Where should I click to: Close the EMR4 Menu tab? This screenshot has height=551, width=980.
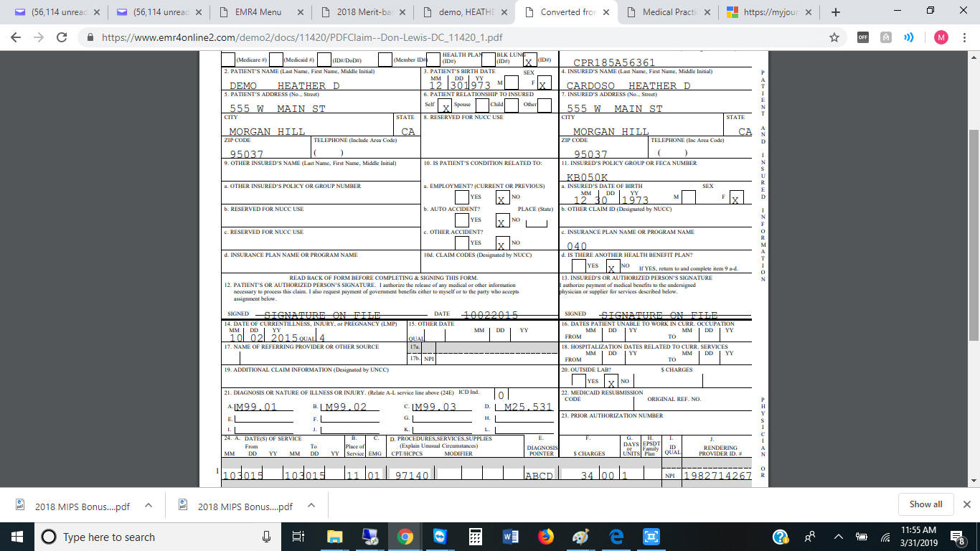[x=300, y=12]
